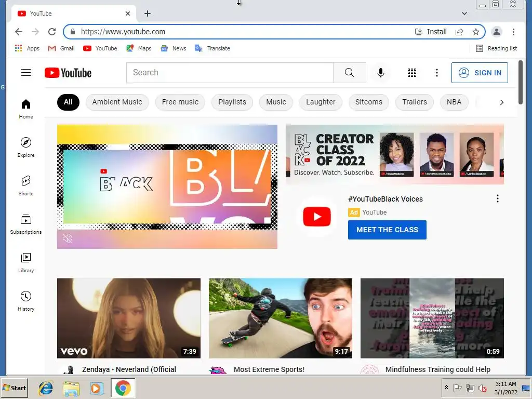Click the muted volume tray icon

(482, 388)
